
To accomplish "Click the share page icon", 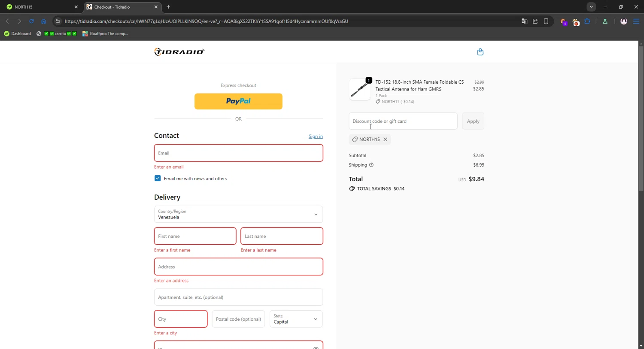I will point(535,21).
